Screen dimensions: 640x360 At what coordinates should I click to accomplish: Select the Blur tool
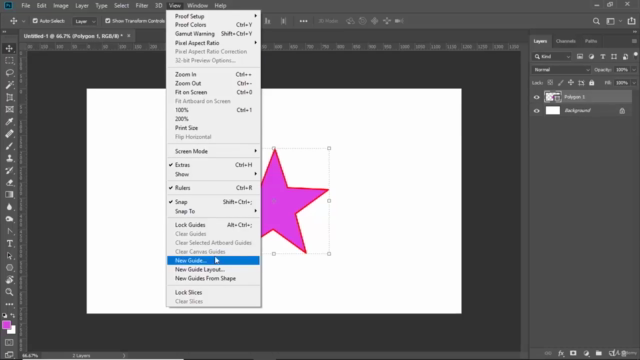tap(9, 207)
